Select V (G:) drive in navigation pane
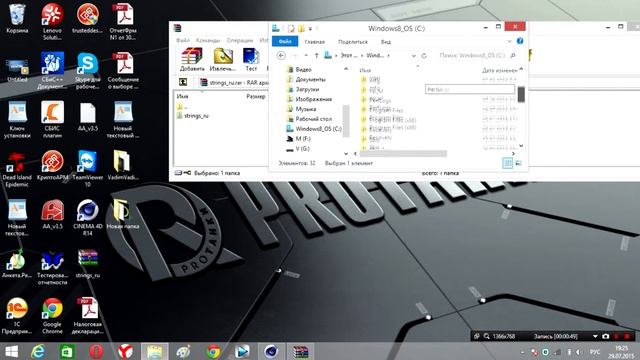 pos(298,149)
